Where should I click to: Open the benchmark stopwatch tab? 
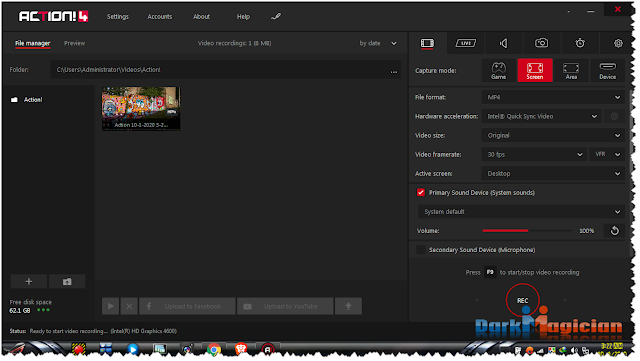pyautogui.click(x=580, y=43)
